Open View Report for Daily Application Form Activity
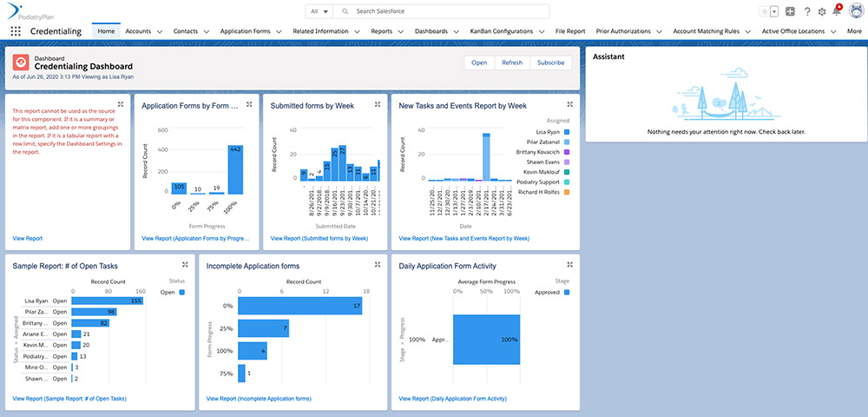 [x=453, y=399]
